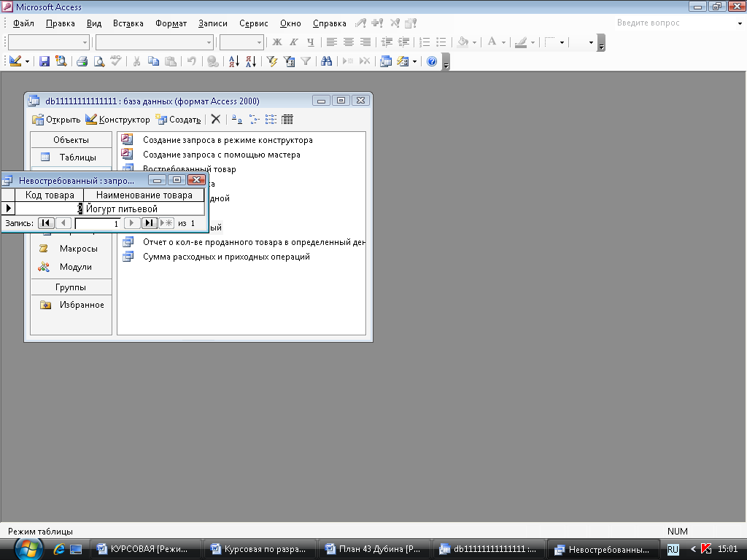Switch database window to details view icon
The width and height of the screenshot is (747, 560).
point(287,119)
